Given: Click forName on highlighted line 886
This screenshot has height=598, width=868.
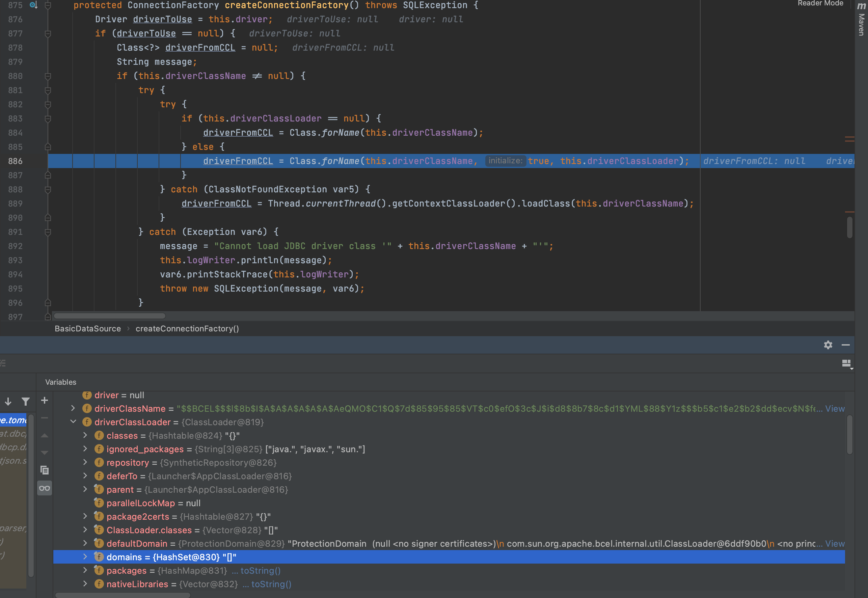Looking at the screenshot, I should coord(341,161).
